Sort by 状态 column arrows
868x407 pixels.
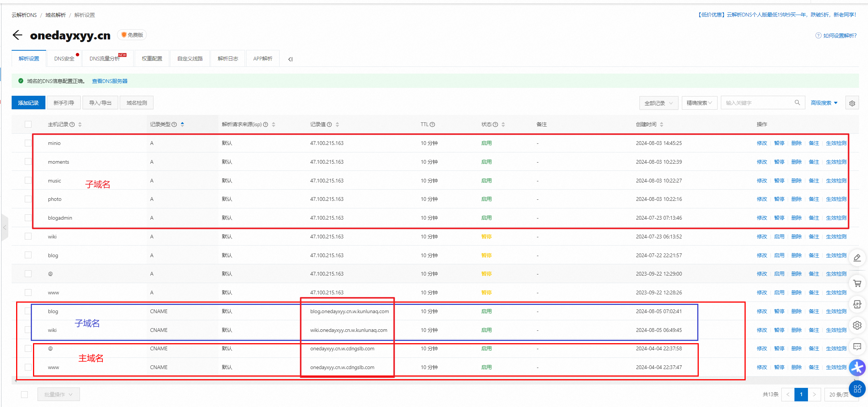click(503, 125)
